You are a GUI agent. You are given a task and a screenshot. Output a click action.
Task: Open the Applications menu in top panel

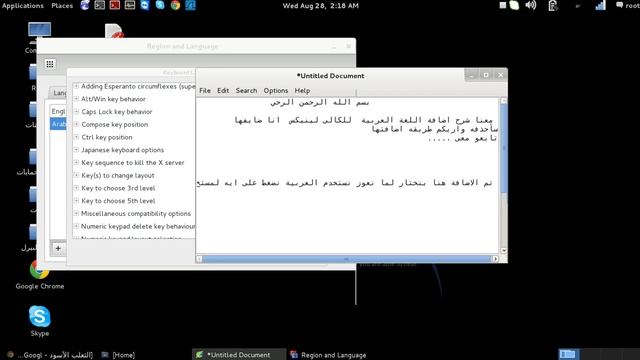23,6
